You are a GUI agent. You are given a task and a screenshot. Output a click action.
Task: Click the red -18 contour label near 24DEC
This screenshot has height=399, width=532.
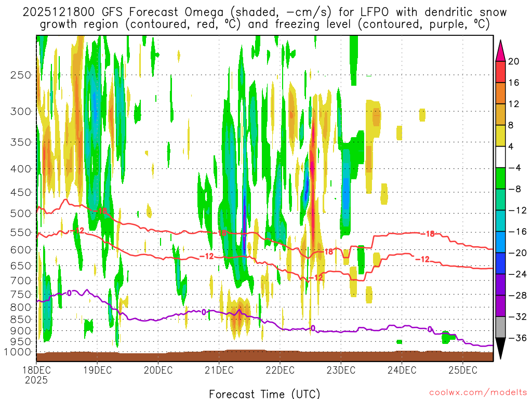(x=428, y=234)
